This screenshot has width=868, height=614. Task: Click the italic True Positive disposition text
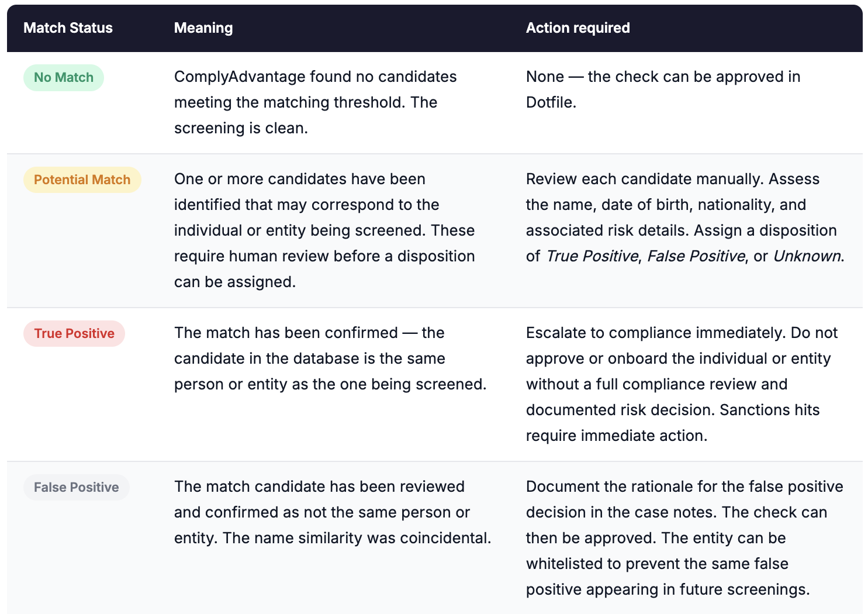pyautogui.click(x=592, y=256)
